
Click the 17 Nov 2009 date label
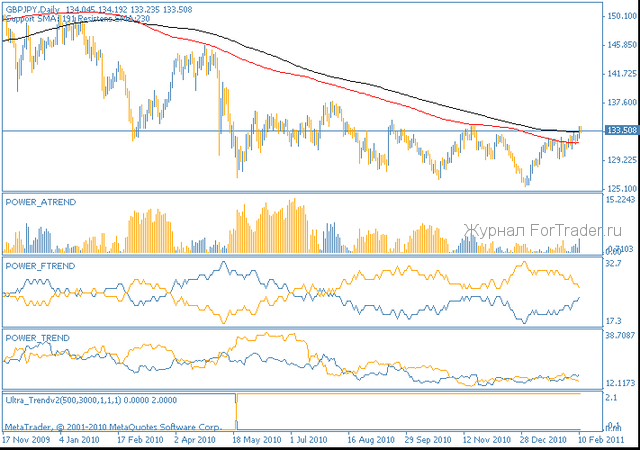[x=26, y=440]
